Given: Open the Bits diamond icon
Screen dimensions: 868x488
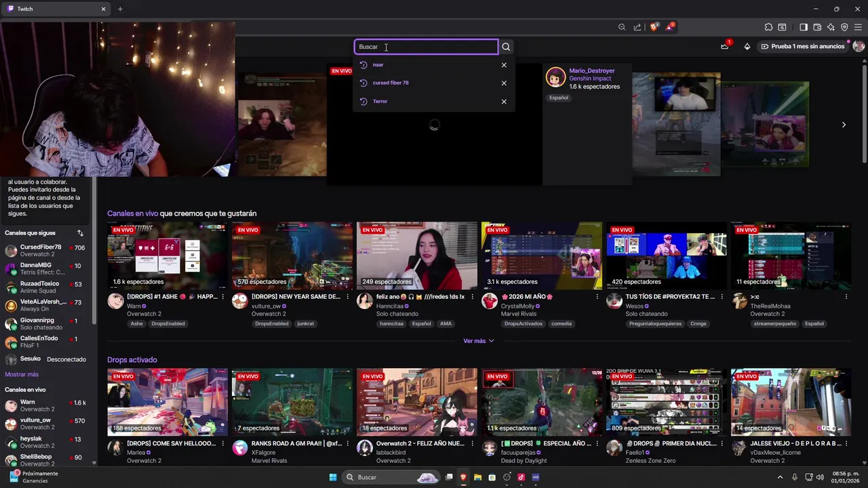Looking at the screenshot, I should [x=747, y=47].
